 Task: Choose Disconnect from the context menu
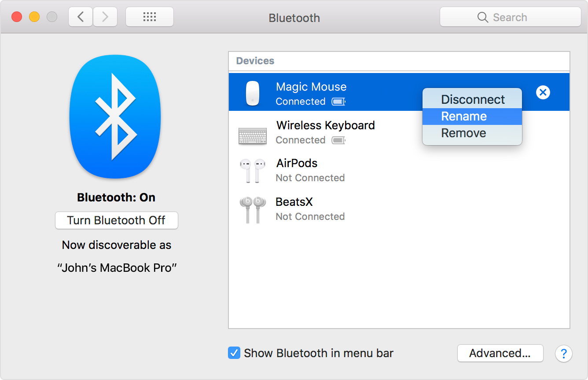(x=472, y=99)
